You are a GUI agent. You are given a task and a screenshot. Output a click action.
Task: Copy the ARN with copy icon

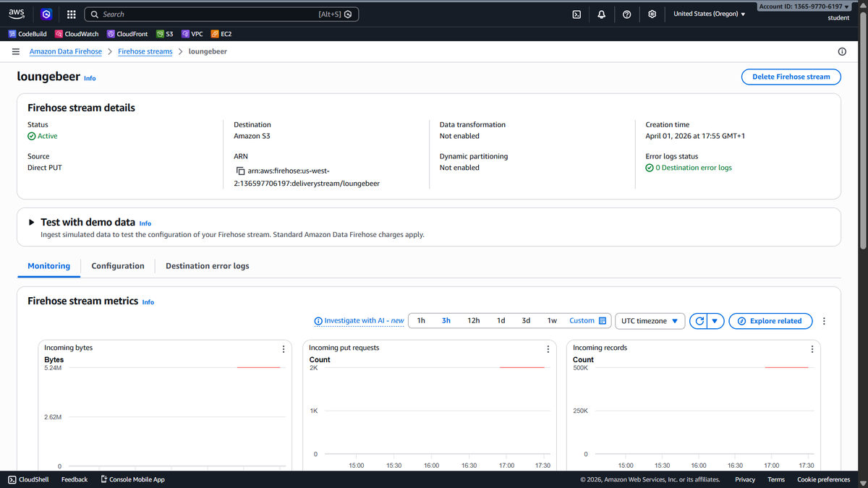(241, 171)
